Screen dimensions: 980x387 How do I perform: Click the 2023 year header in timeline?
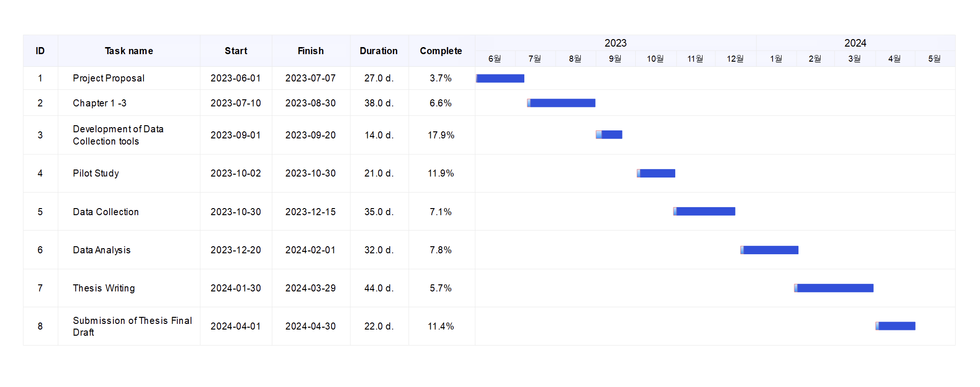click(x=615, y=43)
